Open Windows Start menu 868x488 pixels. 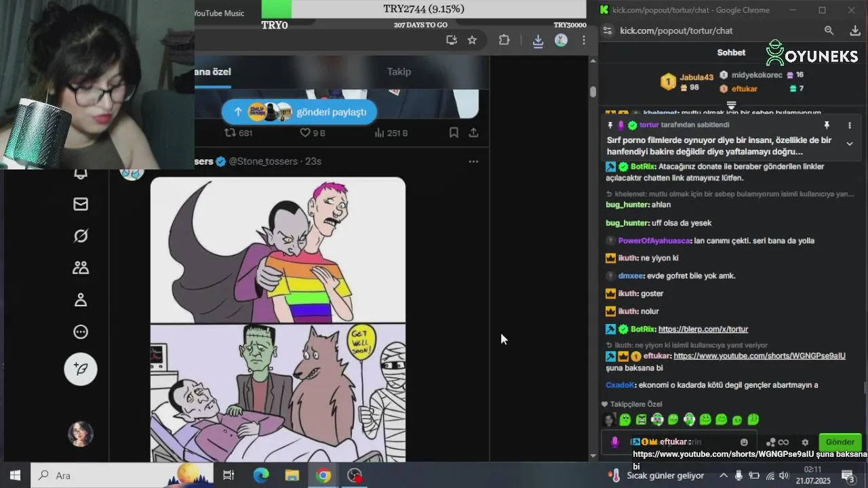tap(15, 475)
